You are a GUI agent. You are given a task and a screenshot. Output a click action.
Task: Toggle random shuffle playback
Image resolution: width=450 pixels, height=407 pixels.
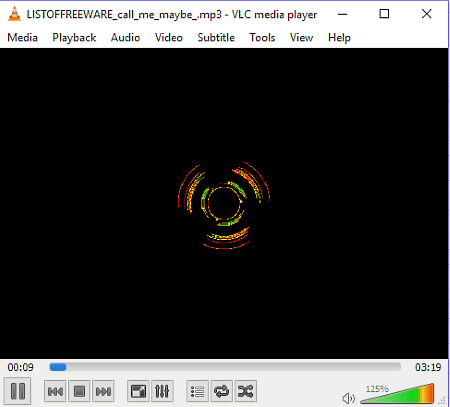pyautogui.click(x=246, y=391)
